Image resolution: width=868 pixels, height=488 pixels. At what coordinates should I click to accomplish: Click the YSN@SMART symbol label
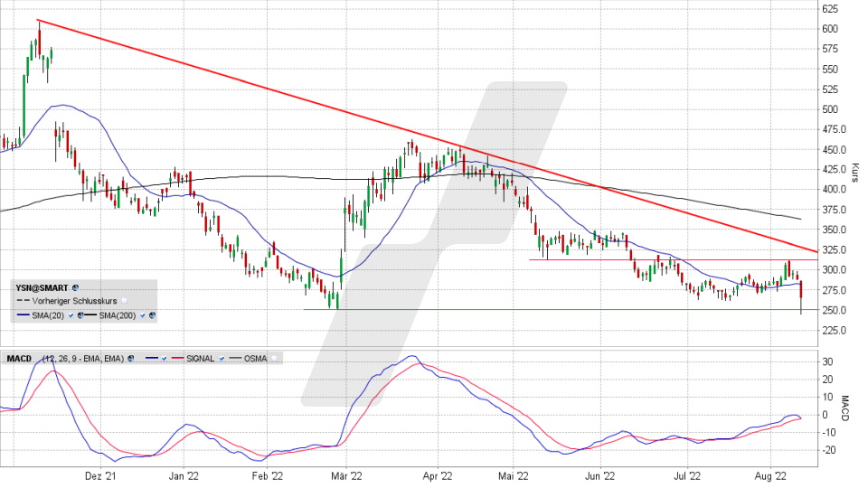[42, 287]
